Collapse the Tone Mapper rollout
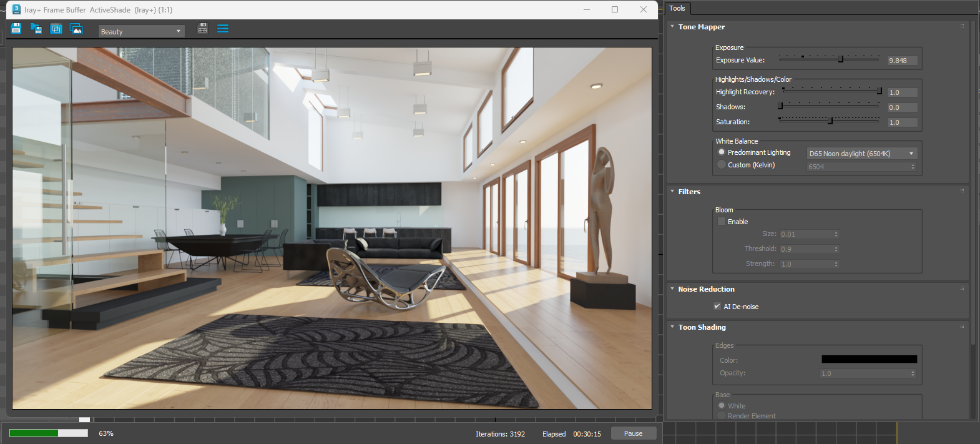The image size is (980, 444). [672, 27]
